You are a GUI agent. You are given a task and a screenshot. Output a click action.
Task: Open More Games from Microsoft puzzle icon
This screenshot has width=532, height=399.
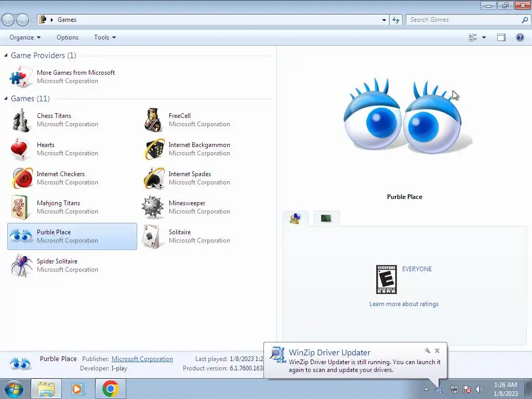(x=20, y=77)
